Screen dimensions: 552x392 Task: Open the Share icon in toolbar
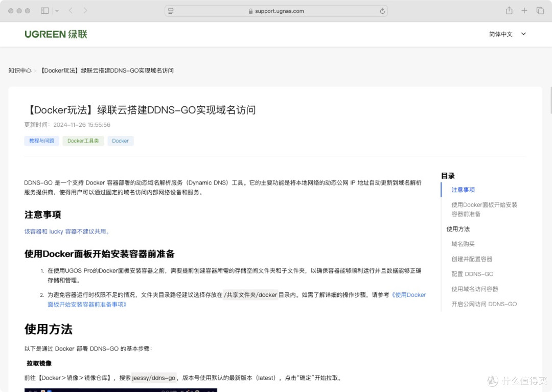click(x=509, y=11)
